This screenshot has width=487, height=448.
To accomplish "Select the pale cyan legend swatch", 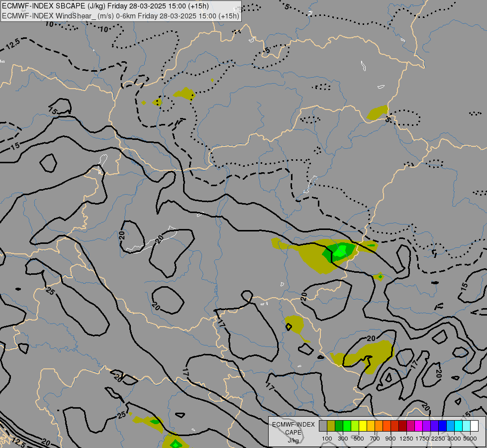I will pos(467,426).
